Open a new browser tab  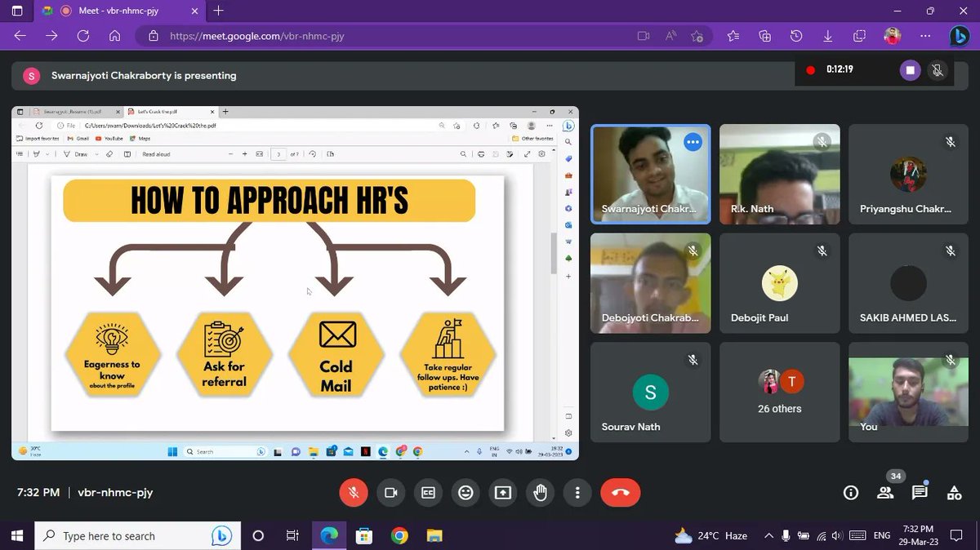[x=219, y=11]
